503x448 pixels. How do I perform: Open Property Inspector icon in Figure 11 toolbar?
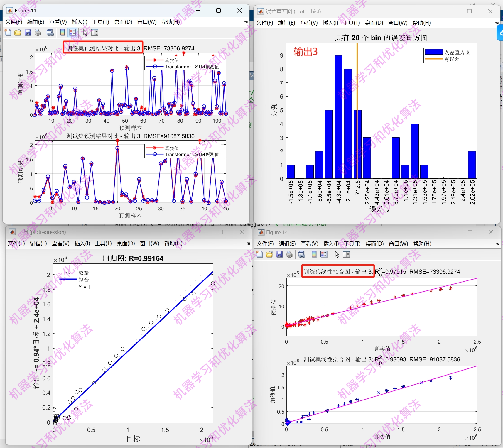[x=95, y=32]
